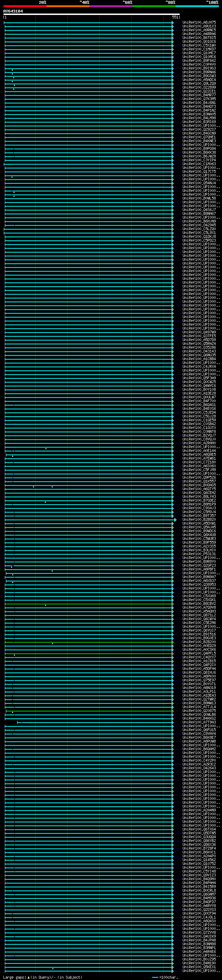Select hit label UniRef100_A8X837
Image resolution: width=222 pixels, height=980 pixels.
tap(199, 581)
